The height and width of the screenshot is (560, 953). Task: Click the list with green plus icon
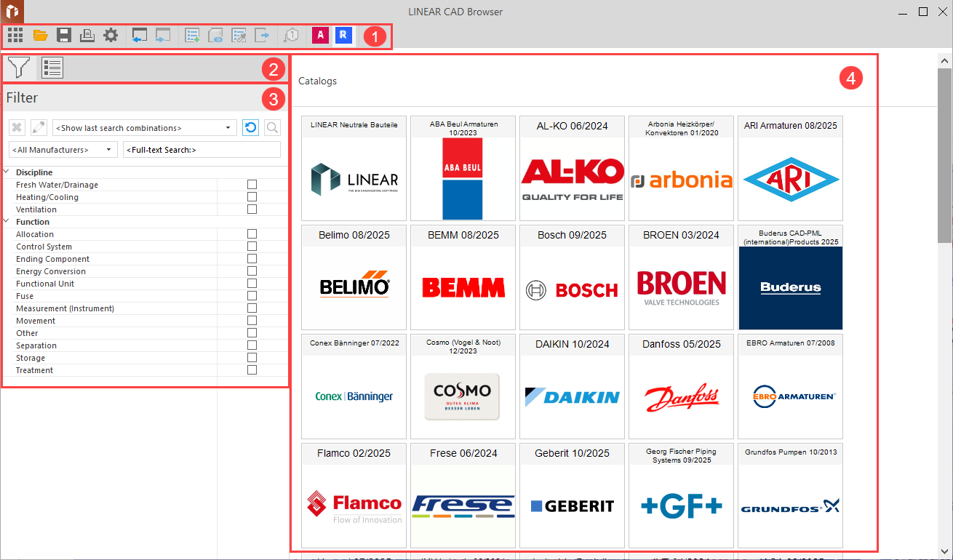click(x=193, y=34)
